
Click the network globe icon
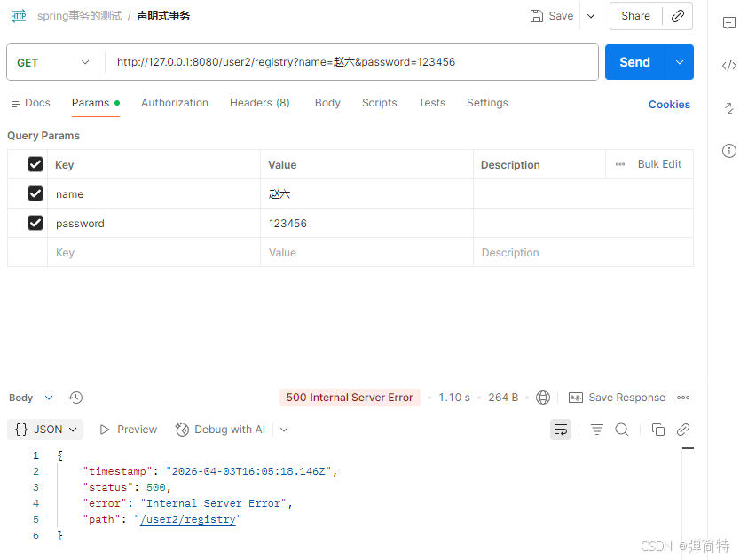(x=543, y=398)
